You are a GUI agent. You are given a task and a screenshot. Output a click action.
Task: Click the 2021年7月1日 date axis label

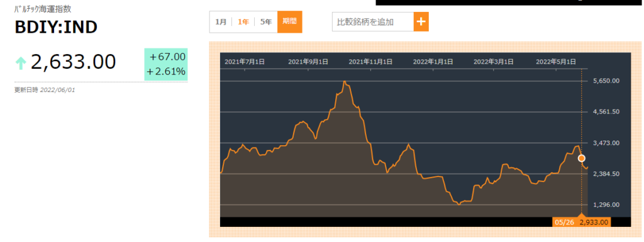point(245,62)
